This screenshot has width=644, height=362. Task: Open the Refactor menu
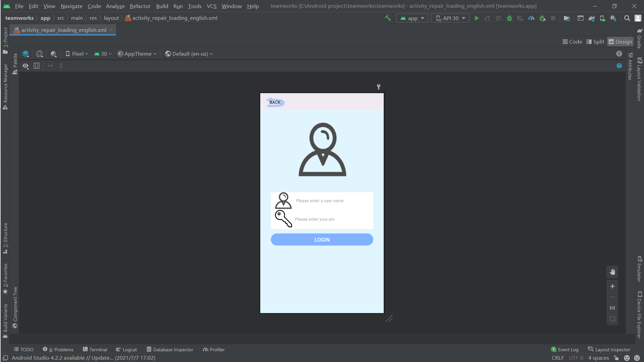[140, 6]
